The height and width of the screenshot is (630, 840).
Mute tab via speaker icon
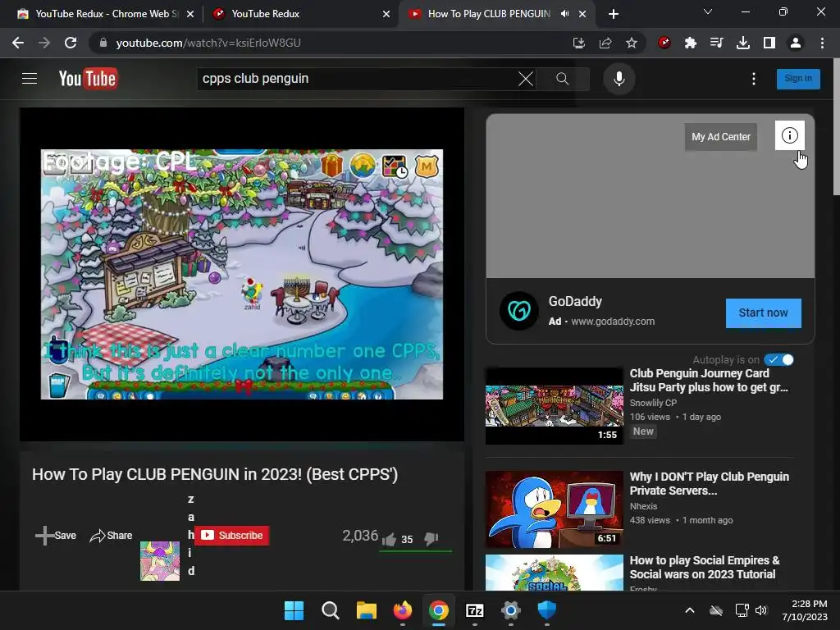coord(564,14)
